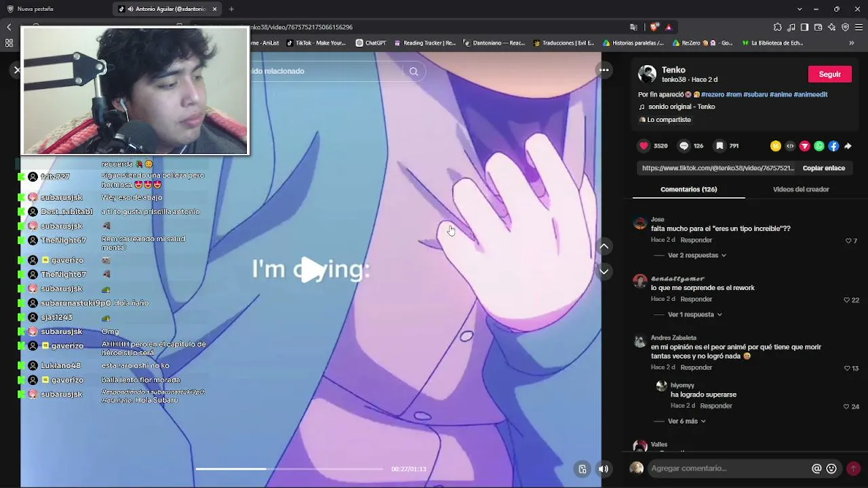Toggle the browser sidebar panel
This screenshot has height=488, width=868.
click(804, 27)
